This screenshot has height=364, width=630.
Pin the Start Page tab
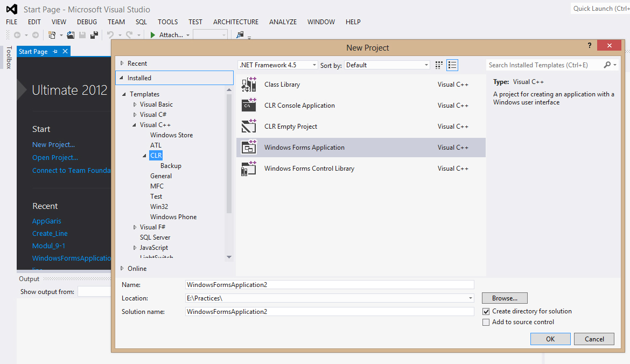(55, 52)
